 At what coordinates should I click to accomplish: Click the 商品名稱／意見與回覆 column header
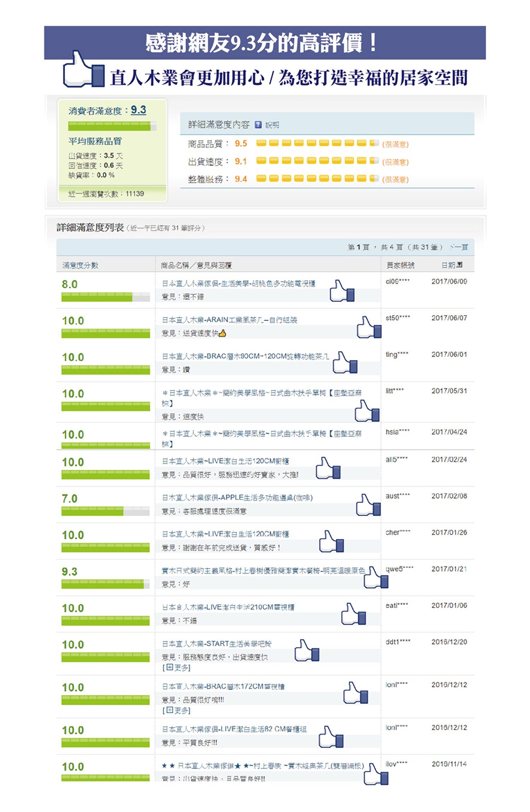coord(196,265)
